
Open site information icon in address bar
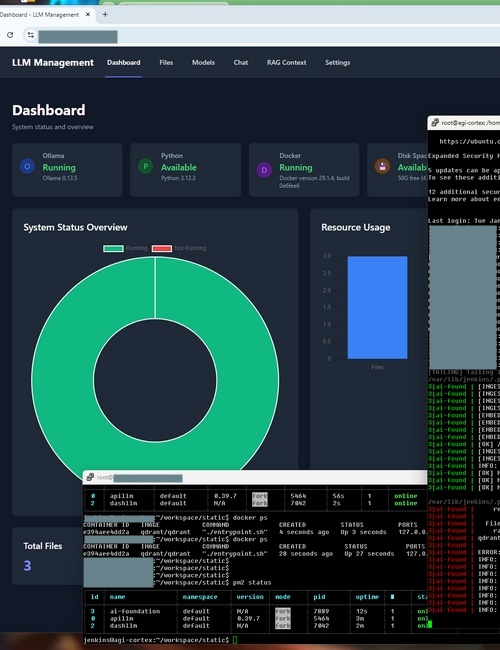click(30, 35)
